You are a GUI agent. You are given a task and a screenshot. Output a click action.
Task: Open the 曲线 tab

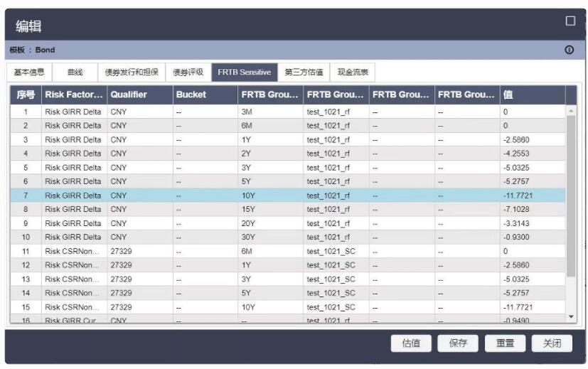click(75, 72)
